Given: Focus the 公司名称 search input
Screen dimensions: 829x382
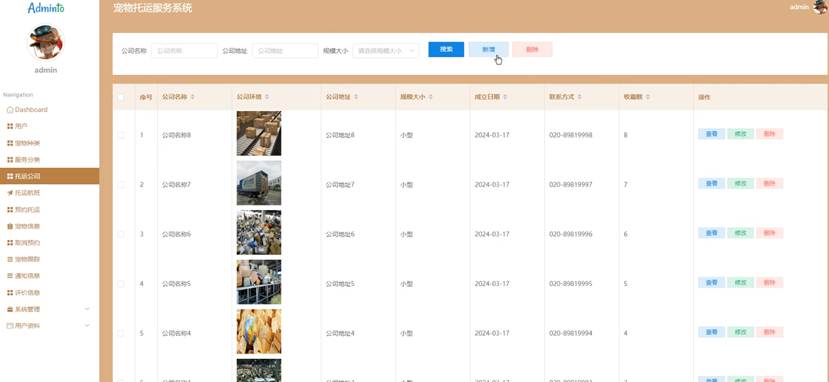Looking at the screenshot, I should coord(184,51).
